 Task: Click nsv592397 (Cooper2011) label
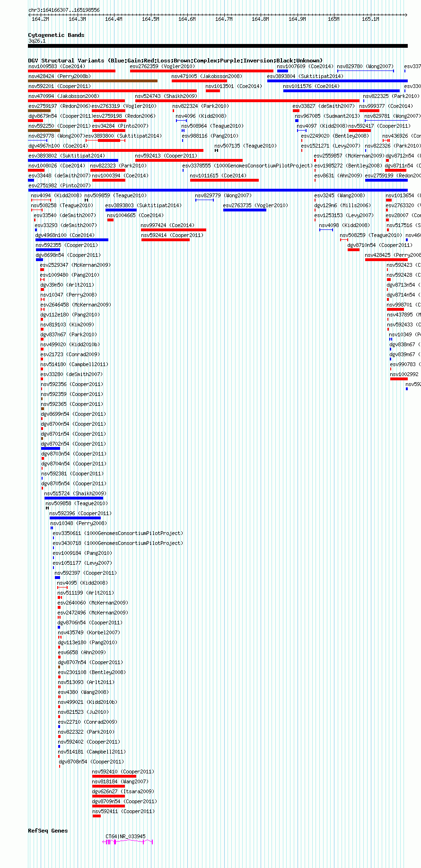[86, 573]
